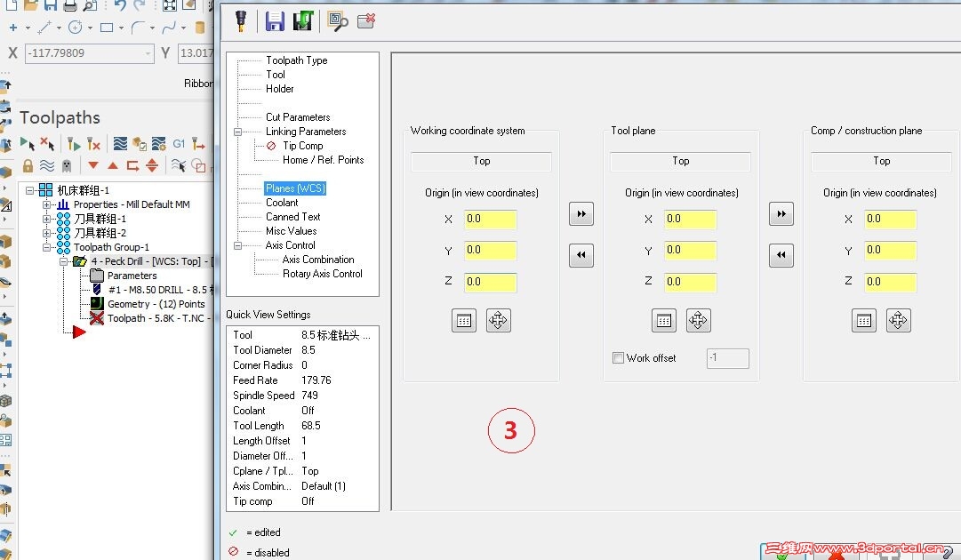Open Canned Text page

(x=293, y=217)
